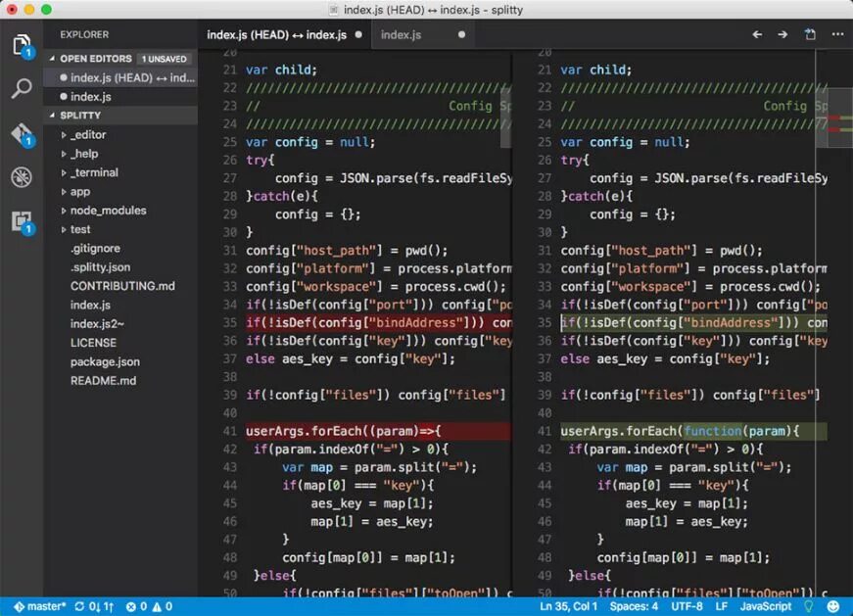Go to next change arrow
Image resolution: width=853 pixels, height=616 pixels.
pyautogui.click(x=782, y=35)
